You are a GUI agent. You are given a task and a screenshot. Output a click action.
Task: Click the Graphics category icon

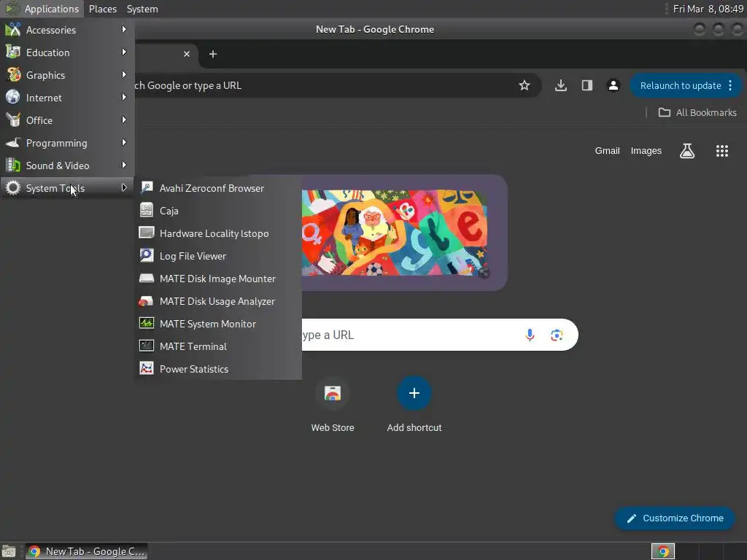[x=13, y=75]
